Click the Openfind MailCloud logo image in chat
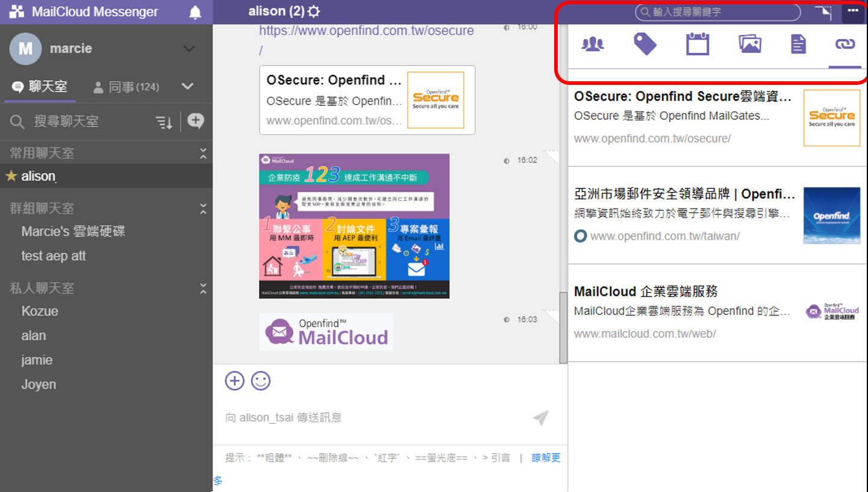The width and height of the screenshot is (868, 492). coord(326,332)
